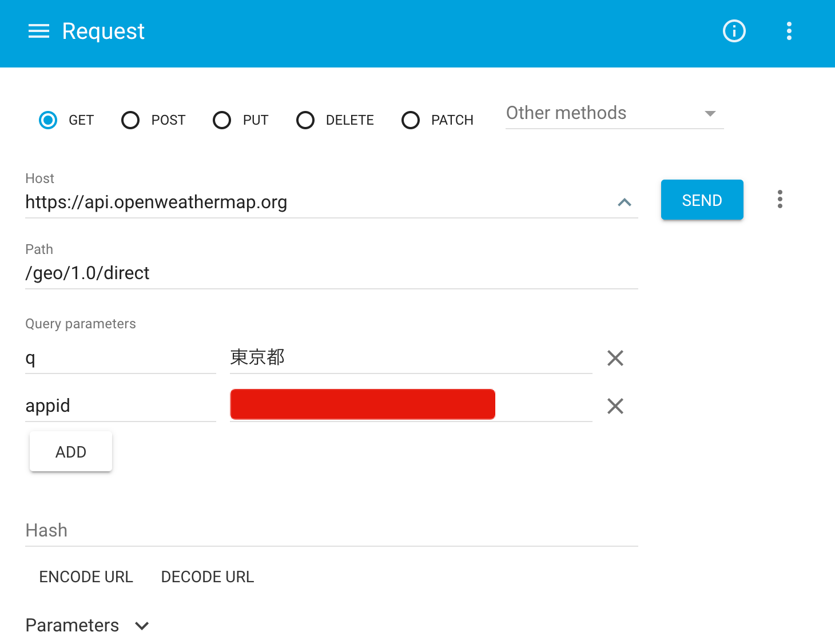Select the PUT method option
The width and height of the screenshot is (835, 644).
[222, 120]
